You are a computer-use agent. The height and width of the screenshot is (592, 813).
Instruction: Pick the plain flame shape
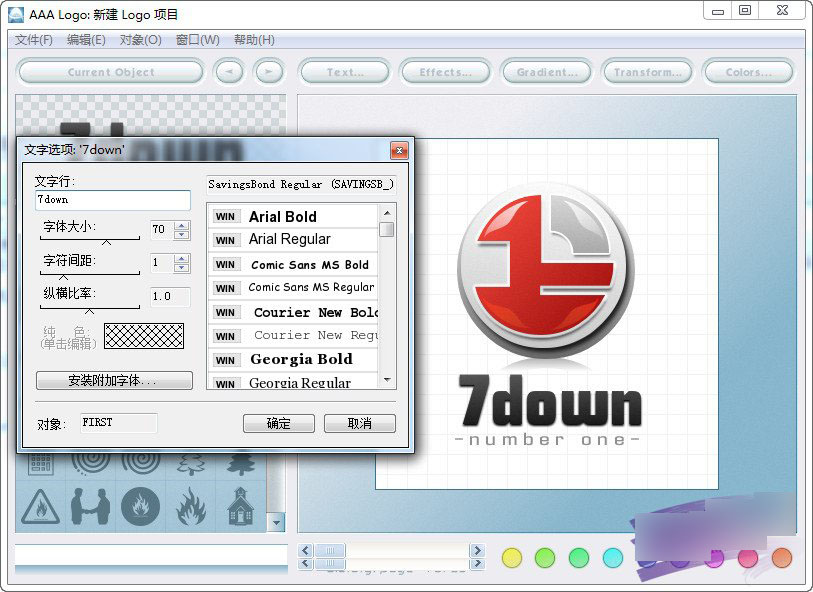pos(191,506)
